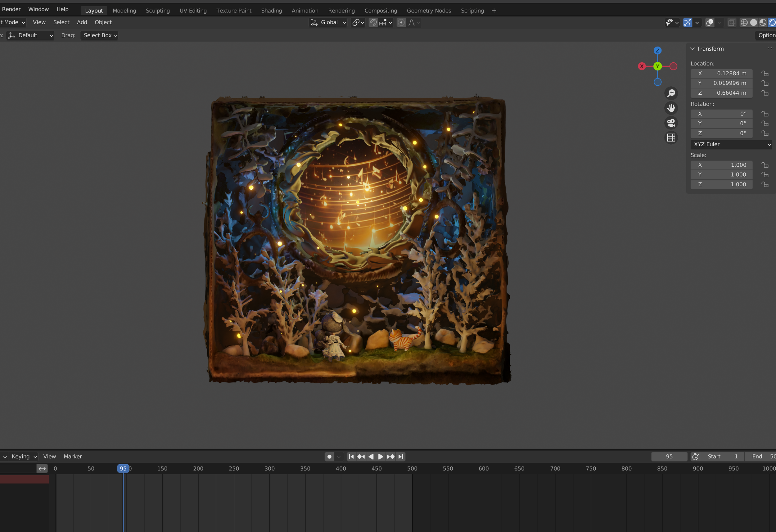Toggle auto keying record button
The height and width of the screenshot is (532, 776).
click(x=329, y=457)
